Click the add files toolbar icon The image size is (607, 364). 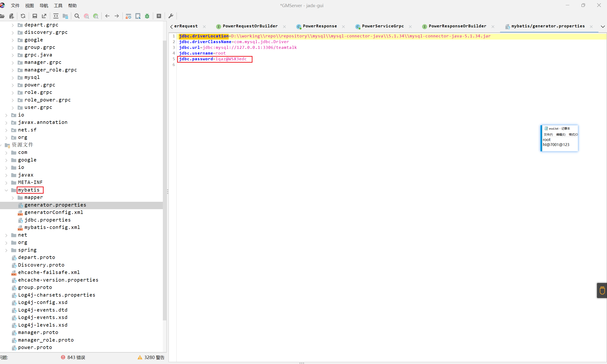point(11,16)
